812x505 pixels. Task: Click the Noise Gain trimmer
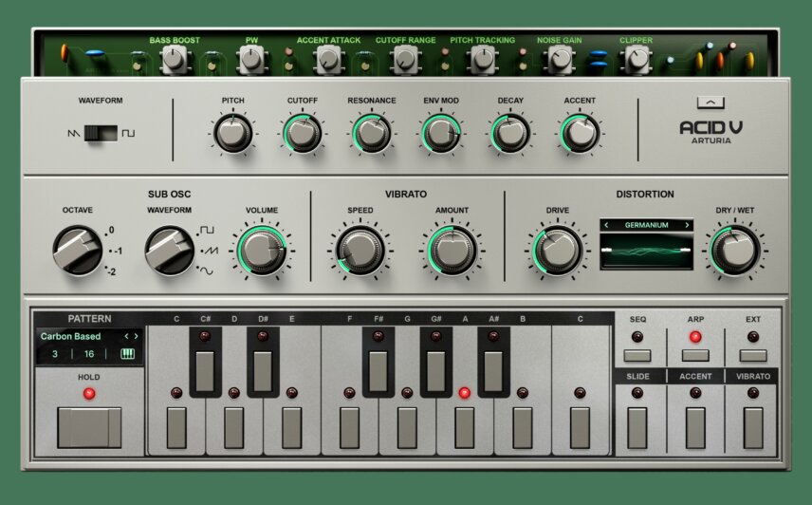[x=560, y=60]
